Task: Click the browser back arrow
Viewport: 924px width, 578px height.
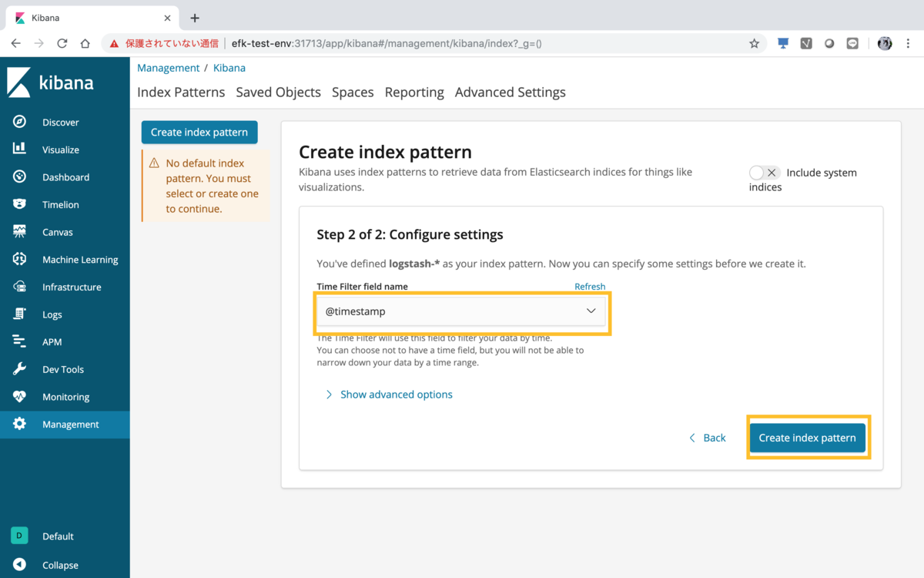Action: point(16,44)
